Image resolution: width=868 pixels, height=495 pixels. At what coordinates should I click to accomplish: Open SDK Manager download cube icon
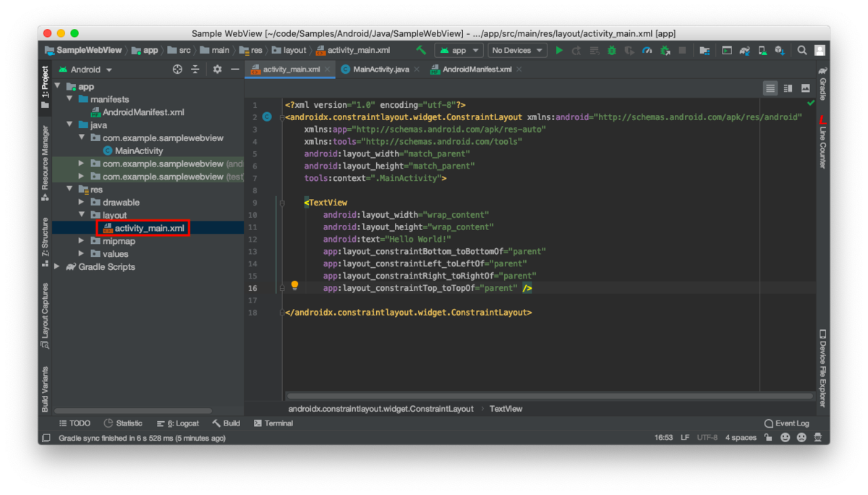(780, 51)
